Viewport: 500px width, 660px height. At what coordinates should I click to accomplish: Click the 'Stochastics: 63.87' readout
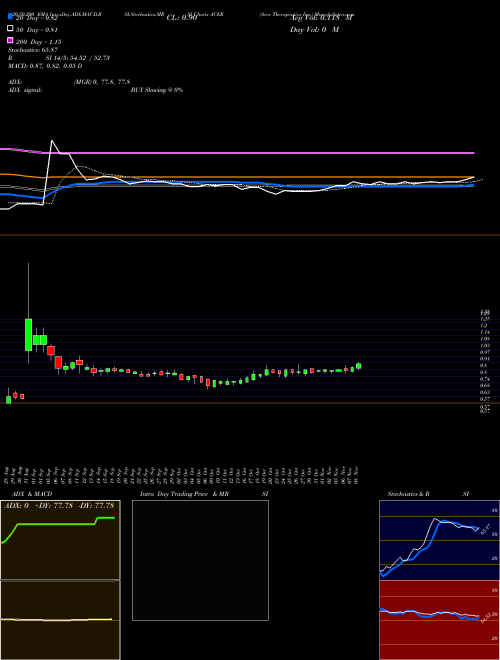33,50
